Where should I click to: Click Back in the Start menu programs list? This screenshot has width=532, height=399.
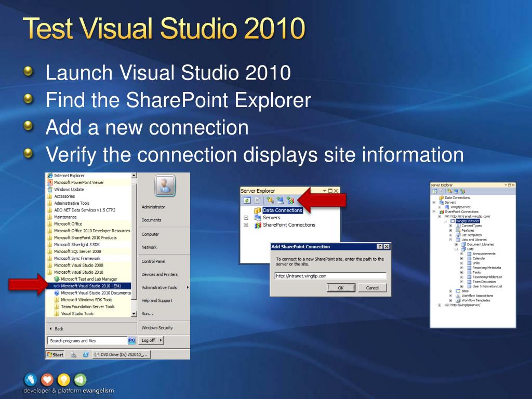coord(56,329)
